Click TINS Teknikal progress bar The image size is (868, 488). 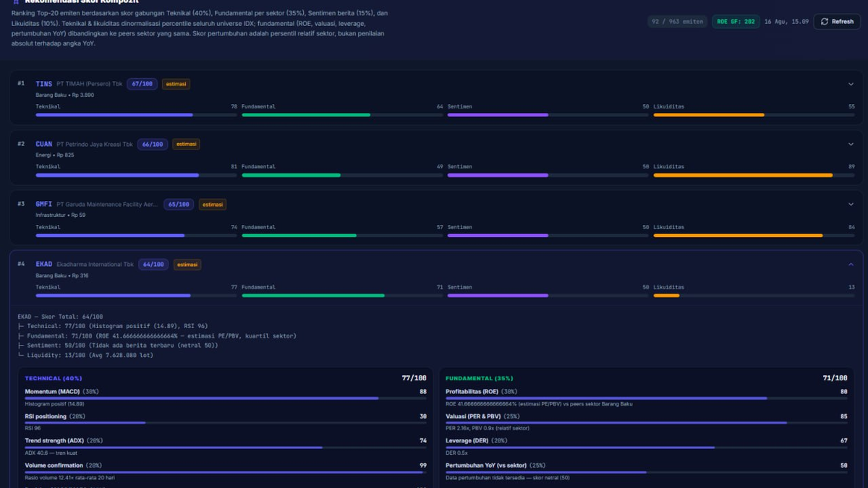click(137, 115)
